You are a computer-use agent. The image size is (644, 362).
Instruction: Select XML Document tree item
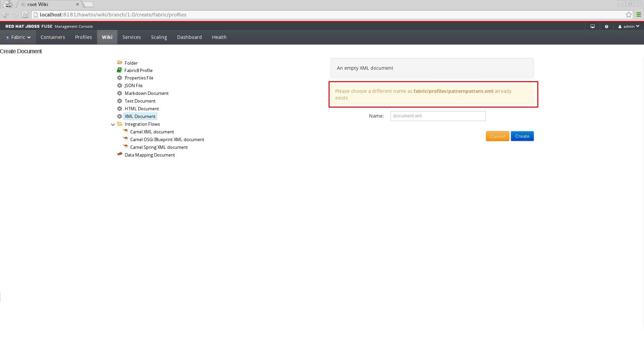pyautogui.click(x=140, y=116)
